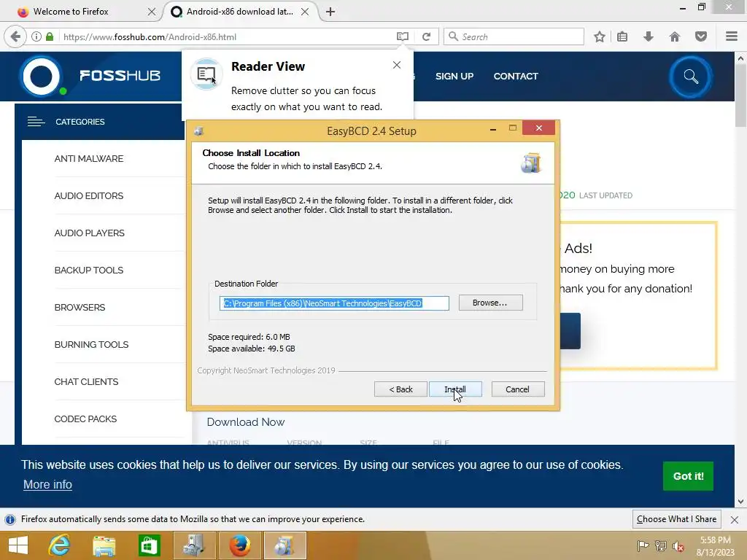The height and width of the screenshot is (560, 747).
Task: Click the CATEGORIES header
Action: pyautogui.click(x=80, y=122)
